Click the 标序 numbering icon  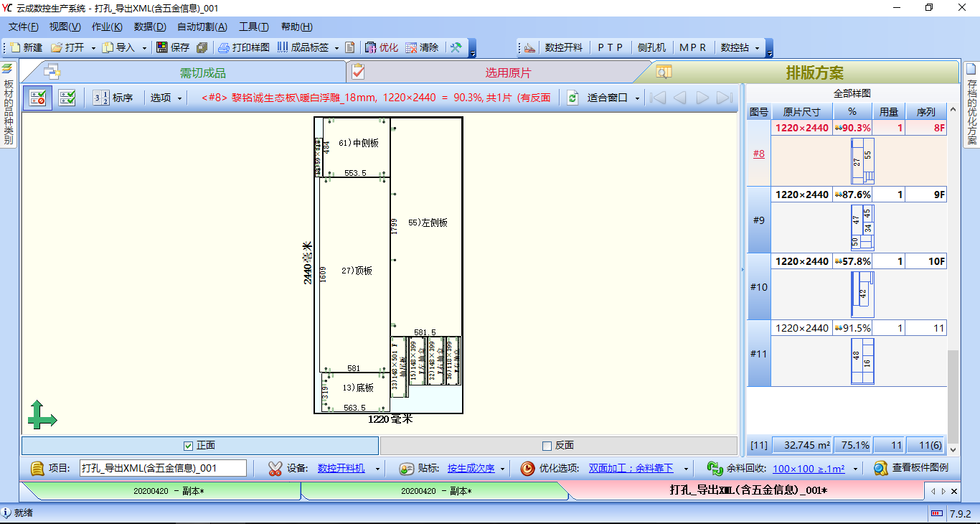[x=101, y=98]
